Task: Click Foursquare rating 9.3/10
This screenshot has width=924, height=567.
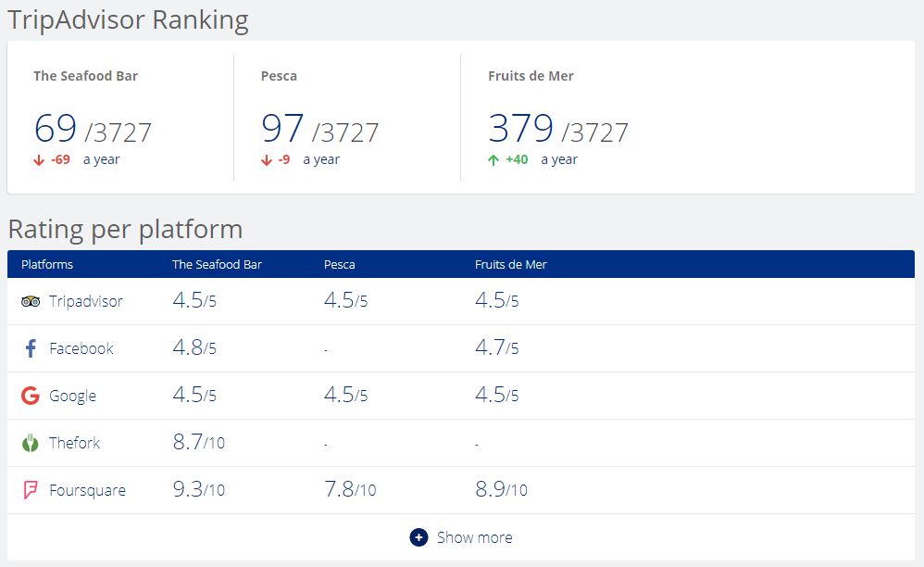Action: (198, 489)
